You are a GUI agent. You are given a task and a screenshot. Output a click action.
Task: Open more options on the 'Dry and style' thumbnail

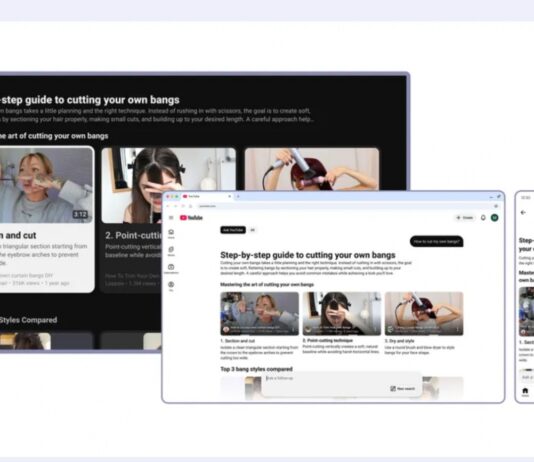click(457, 329)
